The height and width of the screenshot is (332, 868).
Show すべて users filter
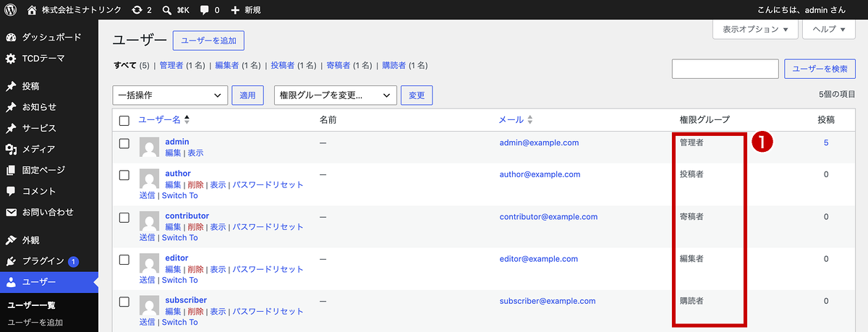[125, 65]
